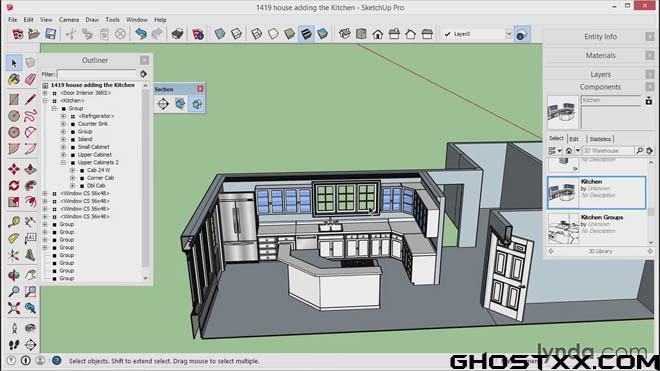
Task: Click the Save disk icon
Action: click(51, 34)
